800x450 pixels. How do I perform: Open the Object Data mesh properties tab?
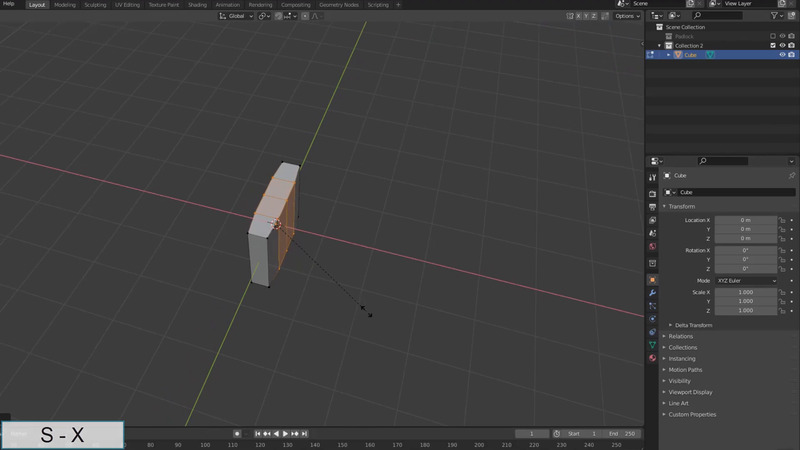click(652, 344)
